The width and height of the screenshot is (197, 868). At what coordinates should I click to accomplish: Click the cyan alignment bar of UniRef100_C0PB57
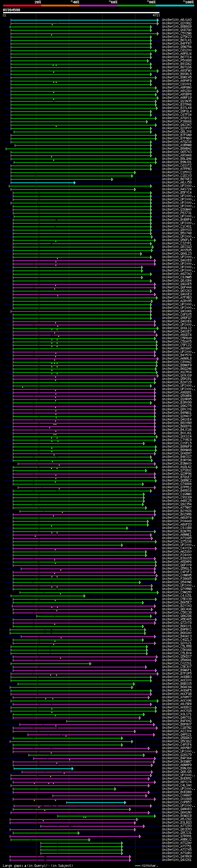pos(96,803)
